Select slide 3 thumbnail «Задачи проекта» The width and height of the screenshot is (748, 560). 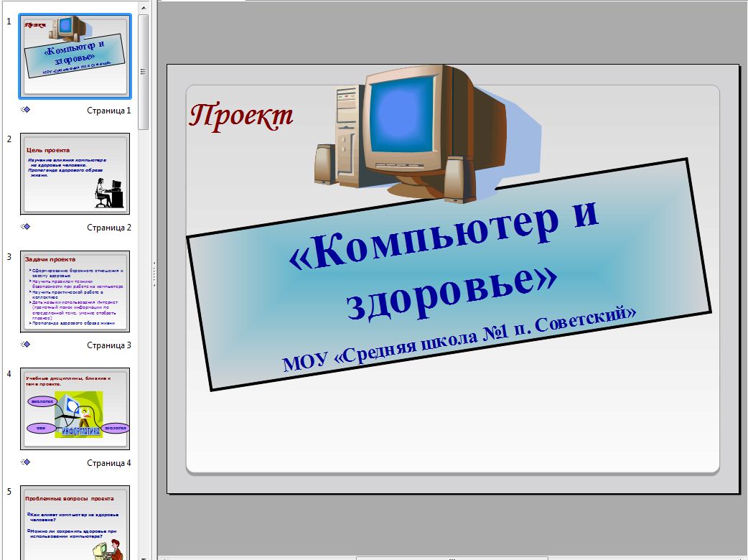pyautogui.click(x=75, y=291)
